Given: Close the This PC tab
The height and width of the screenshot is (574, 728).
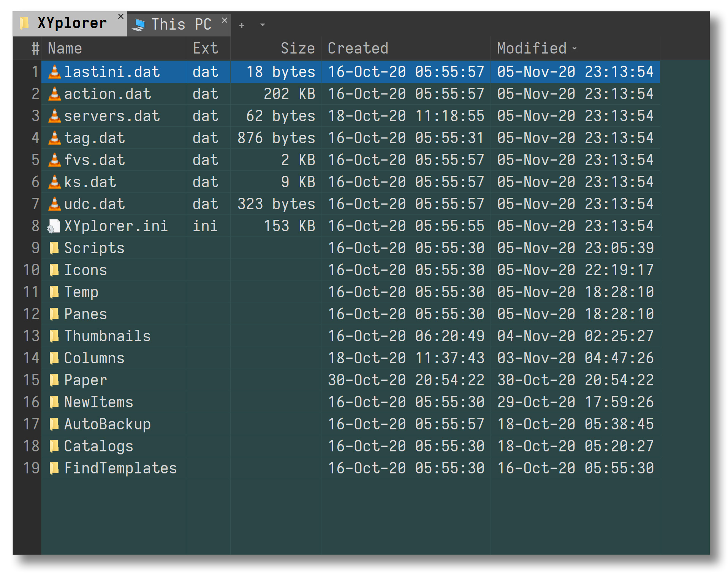Looking at the screenshot, I should (x=225, y=20).
